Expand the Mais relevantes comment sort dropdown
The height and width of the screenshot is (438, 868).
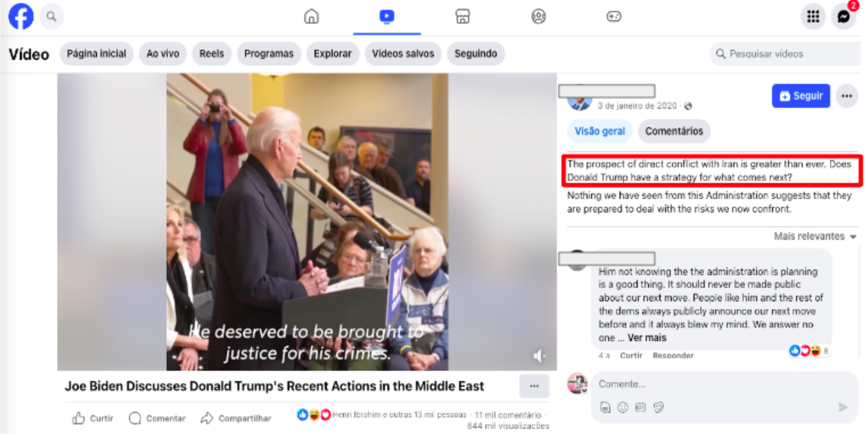pos(815,236)
